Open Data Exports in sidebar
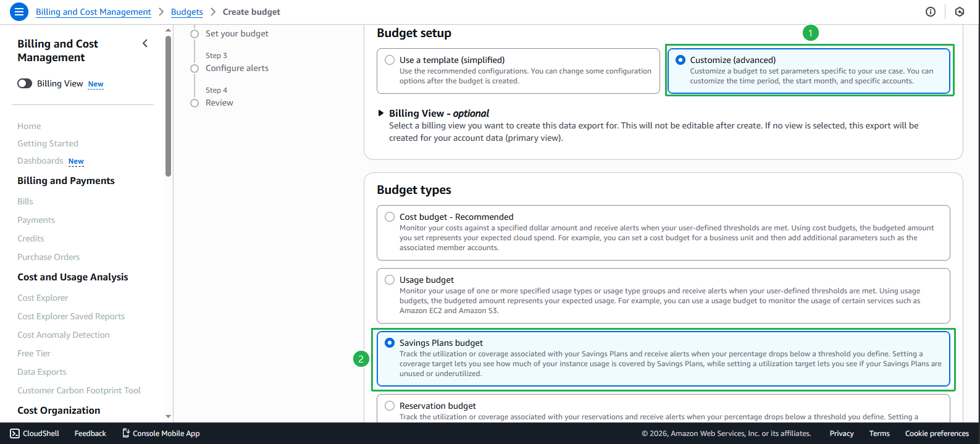 42,372
